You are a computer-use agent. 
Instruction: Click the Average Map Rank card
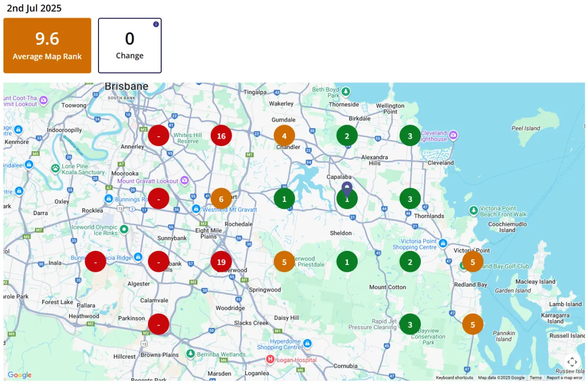pos(48,46)
